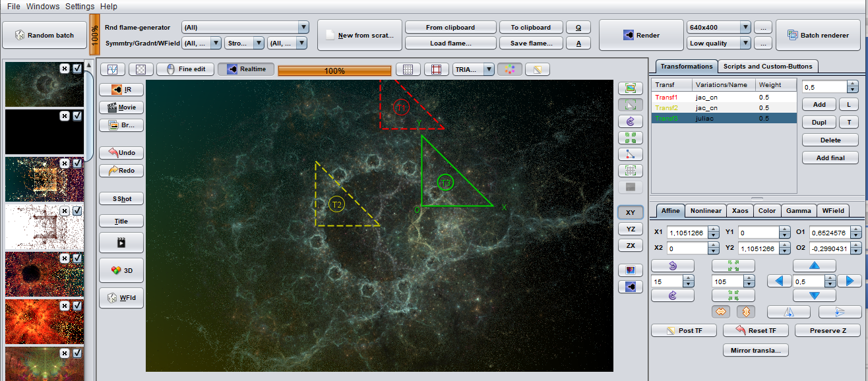The height and width of the screenshot is (381, 868).
Task: Click the Undo arrow button
Action: click(121, 152)
